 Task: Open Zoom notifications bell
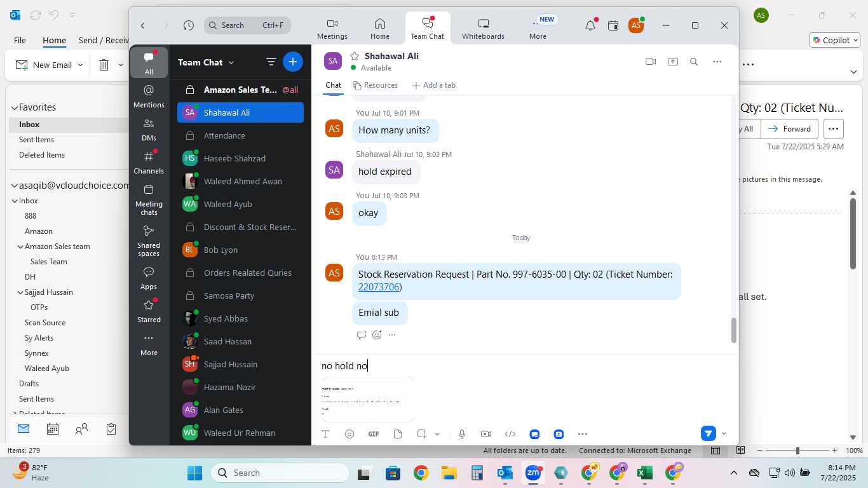coord(590,25)
